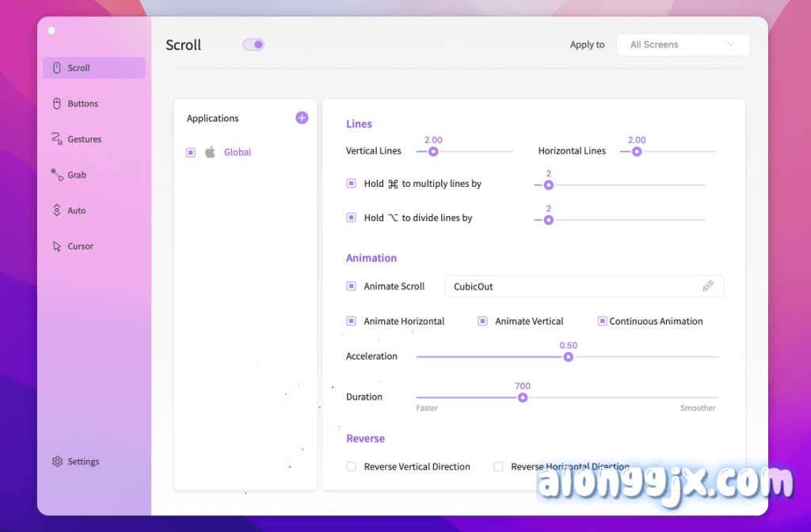
Task: Click the pencil edit icon for CubicOut
Action: [708, 286]
